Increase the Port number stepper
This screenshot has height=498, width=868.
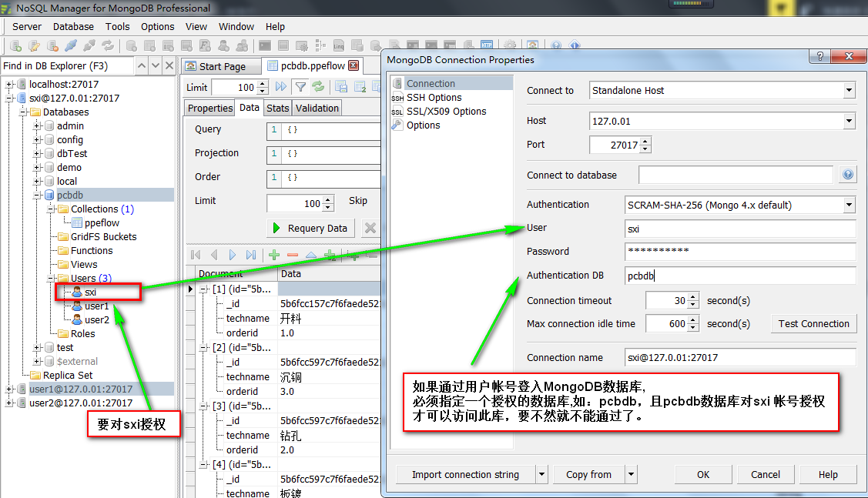tap(645, 142)
